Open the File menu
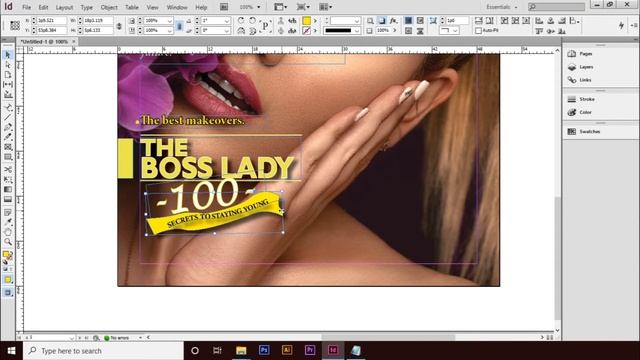Image resolution: width=640 pixels, height=360 pixels. point(27,7)
